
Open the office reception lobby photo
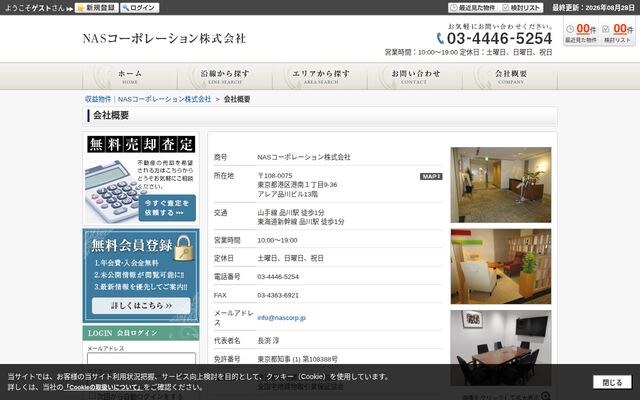(x=501, y=185)
